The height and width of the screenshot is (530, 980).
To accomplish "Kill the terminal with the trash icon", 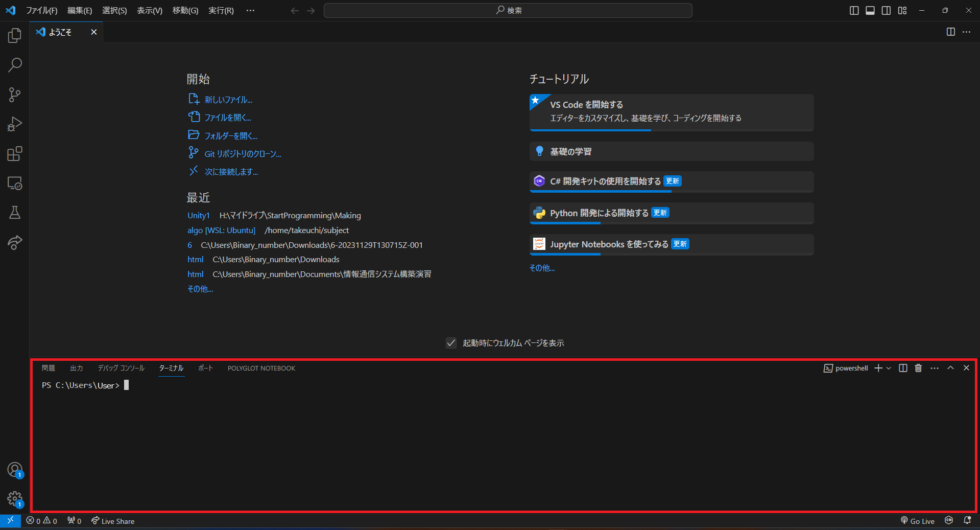I will tap(918, 368).
